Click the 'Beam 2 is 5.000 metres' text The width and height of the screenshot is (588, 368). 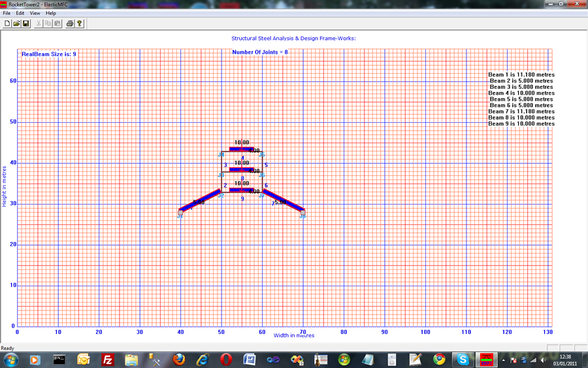521,80
